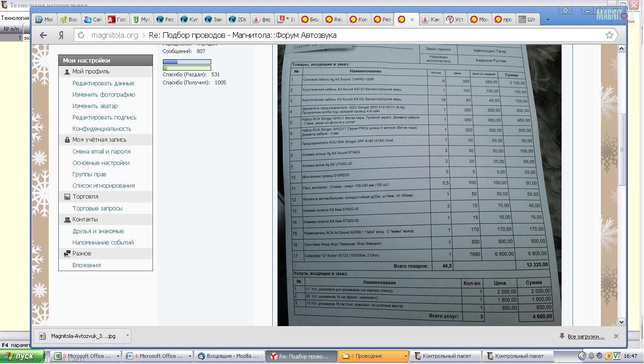Open 'Все загрузки...' downloads link
644x364 pixels.
(586, 337)
